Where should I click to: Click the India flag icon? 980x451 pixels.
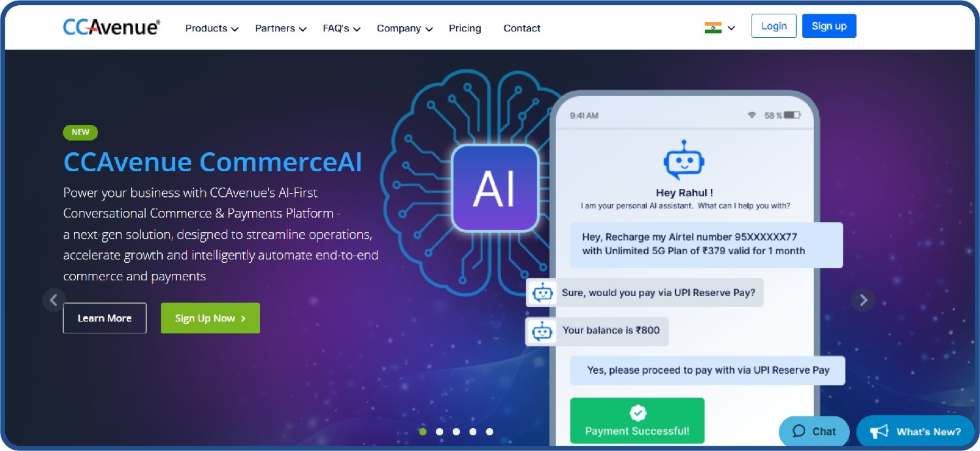[713, 27]
